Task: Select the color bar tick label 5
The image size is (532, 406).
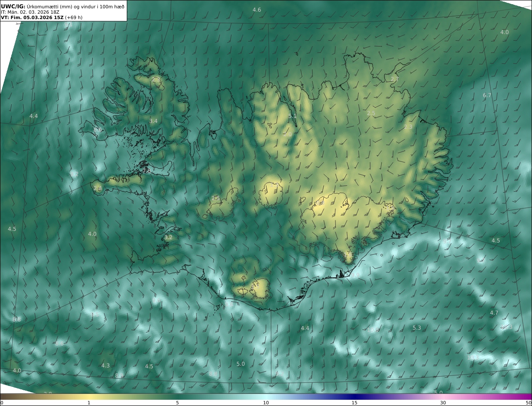Action: 177,403
